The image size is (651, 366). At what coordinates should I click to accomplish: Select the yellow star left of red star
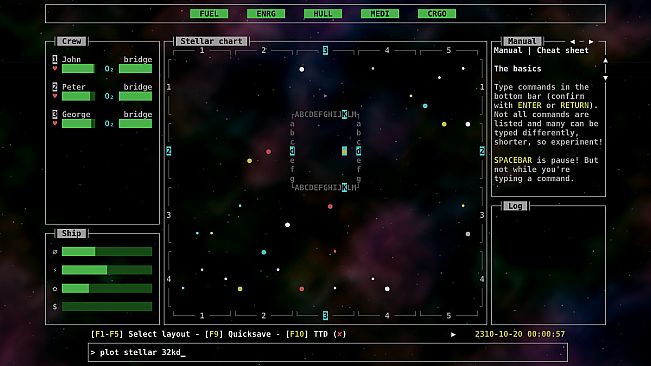click(x=250, y=161)
